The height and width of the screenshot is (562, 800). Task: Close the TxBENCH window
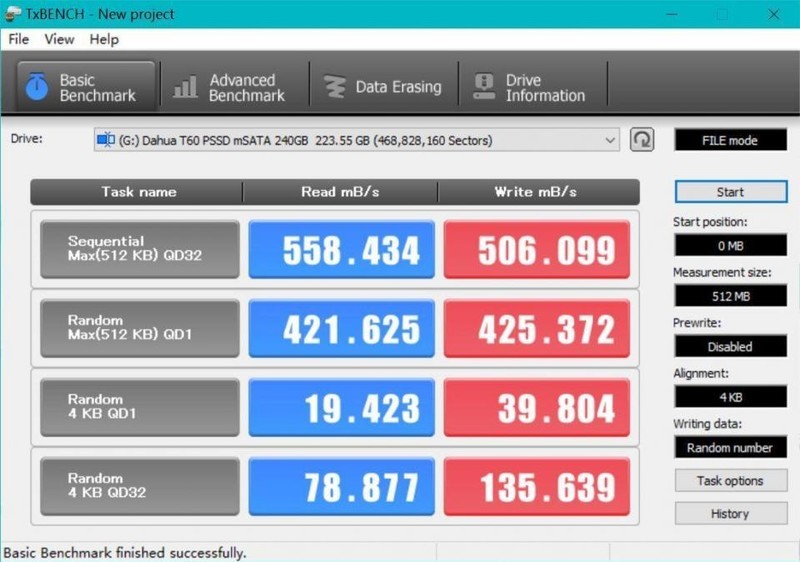tap(773, 14)
